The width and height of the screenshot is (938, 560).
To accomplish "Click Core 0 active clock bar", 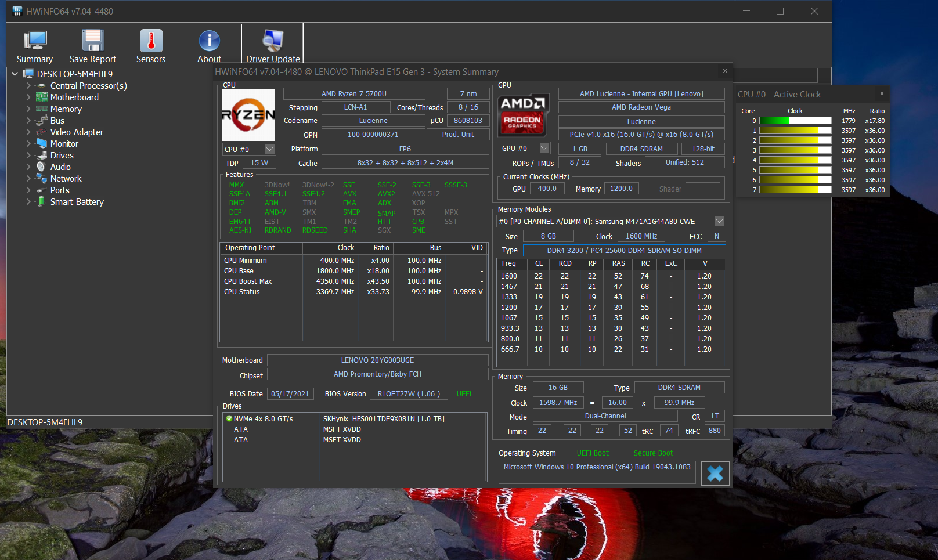I will point(795,121).
